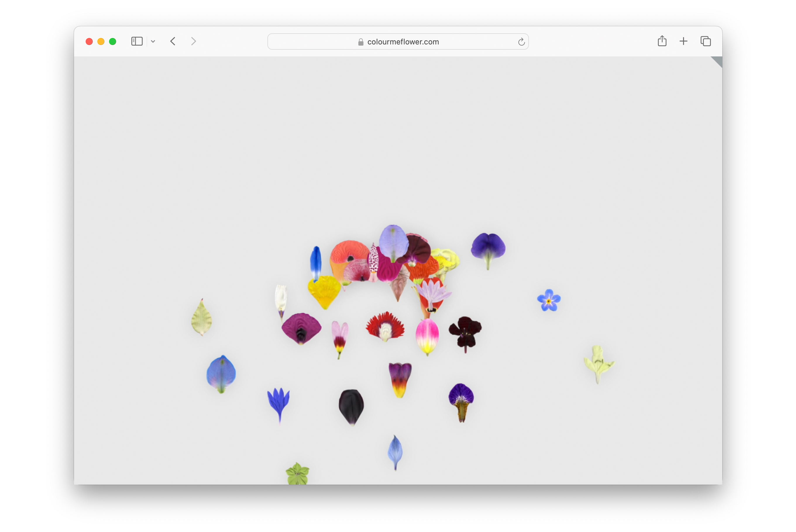Choose the green star-shaped flower at bottom

pyautogui.click(x=298, y=473)
